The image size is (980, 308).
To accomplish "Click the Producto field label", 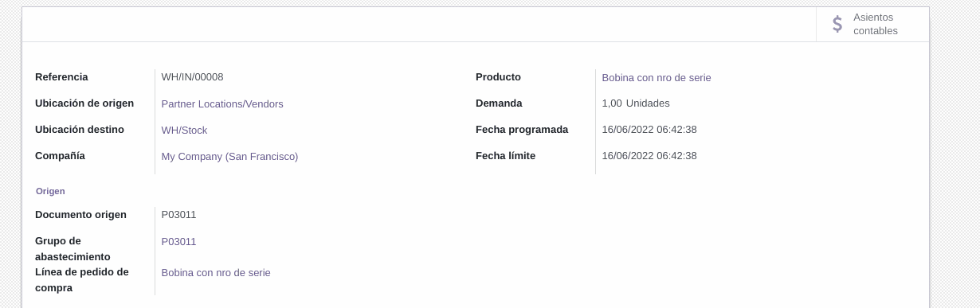I will [x=498, y=77].
